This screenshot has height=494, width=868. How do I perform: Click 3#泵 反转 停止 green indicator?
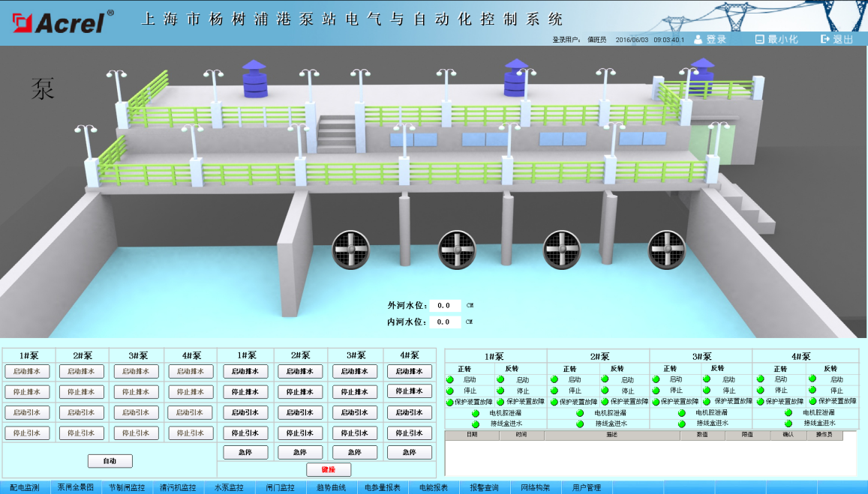707,391
